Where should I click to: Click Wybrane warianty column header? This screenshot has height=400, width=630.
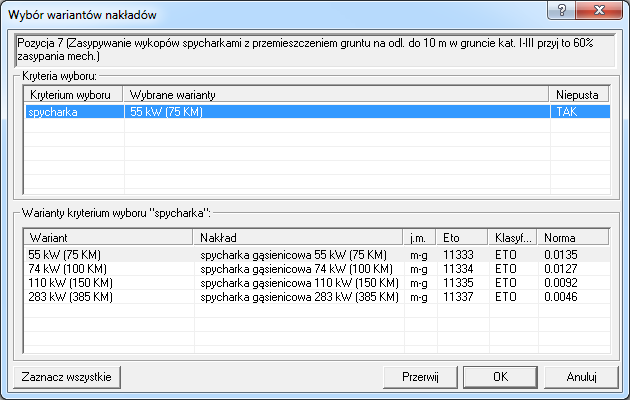(x=336, y=94)
